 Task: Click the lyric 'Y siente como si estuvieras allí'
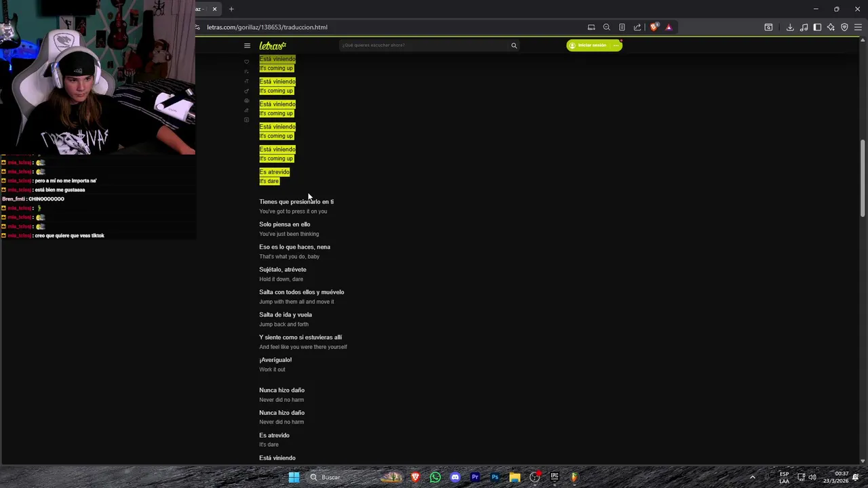pyautogui.click(x=300, y=338)
